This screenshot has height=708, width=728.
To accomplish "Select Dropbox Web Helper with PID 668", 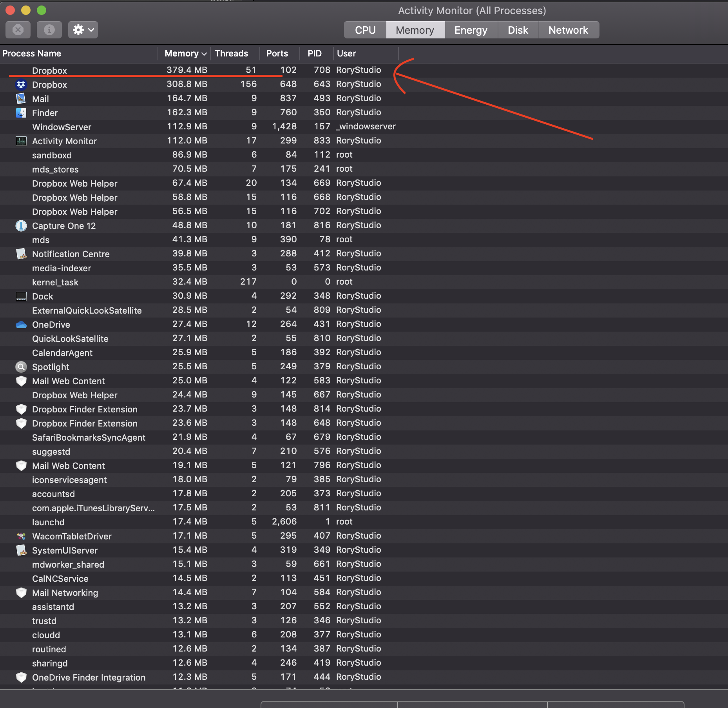I will click(364, 197).
